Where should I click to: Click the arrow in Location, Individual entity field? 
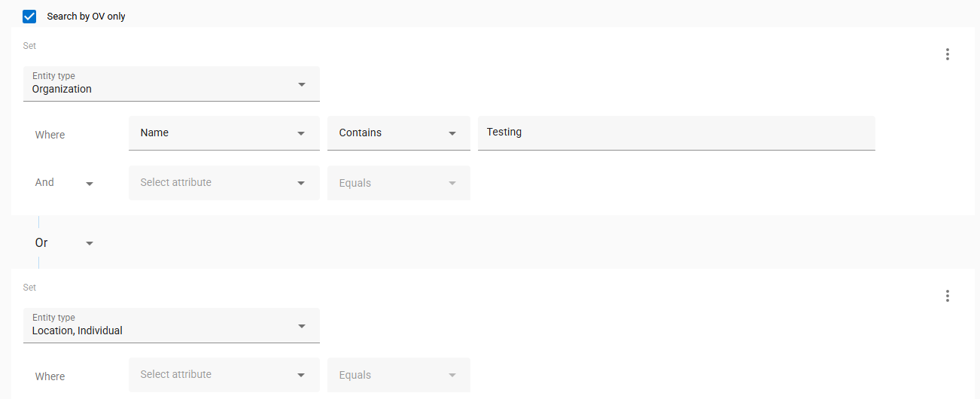pyautogui.click(x=302, y=326)
